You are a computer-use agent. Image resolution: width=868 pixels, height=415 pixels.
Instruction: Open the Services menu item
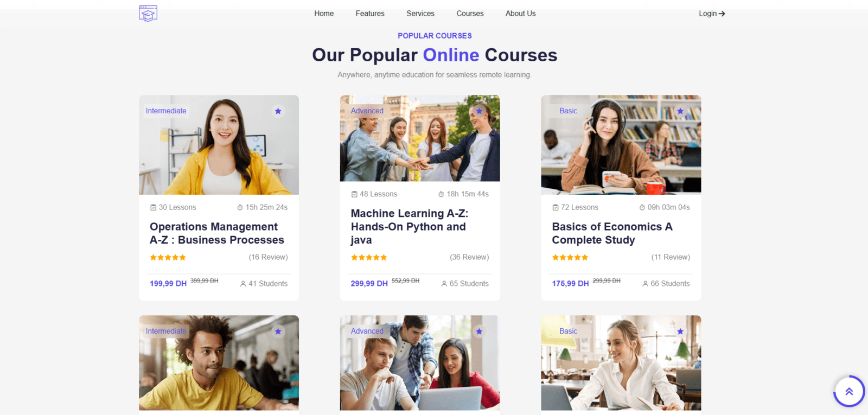[x=420, y=14]
